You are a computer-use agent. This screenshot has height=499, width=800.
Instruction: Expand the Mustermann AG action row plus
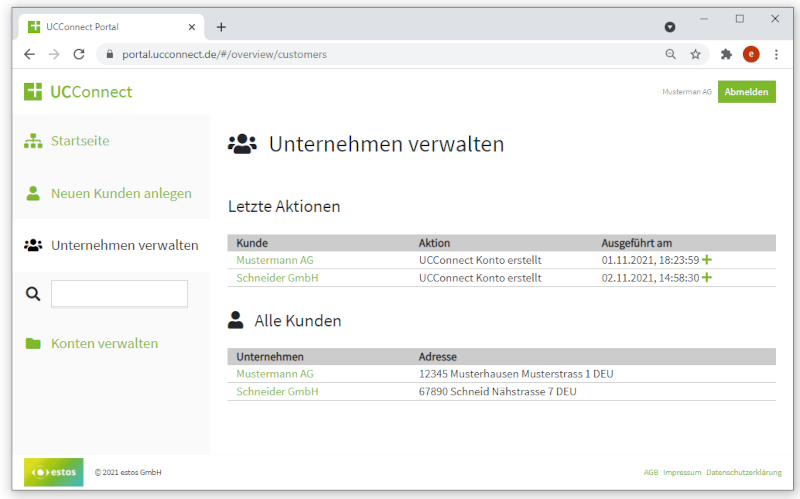(707, 260)
